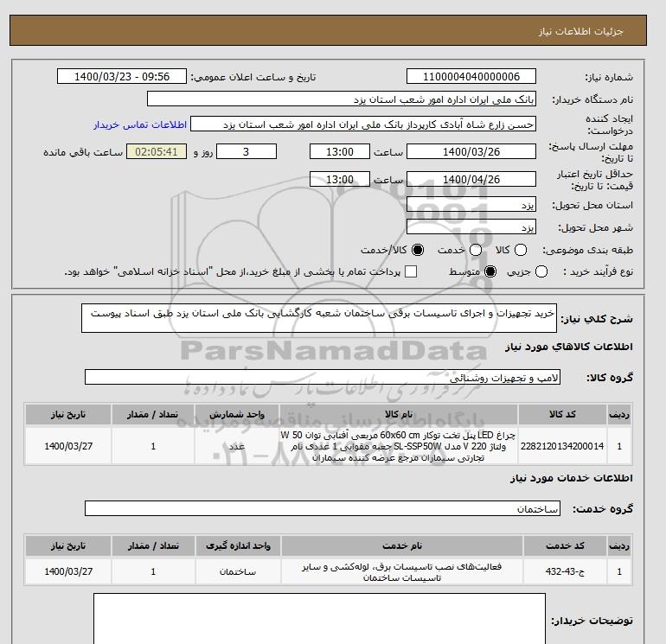Screen dimensions: 666x644
Task: Click the delivery city field یزد
Action: coord(471,226)
